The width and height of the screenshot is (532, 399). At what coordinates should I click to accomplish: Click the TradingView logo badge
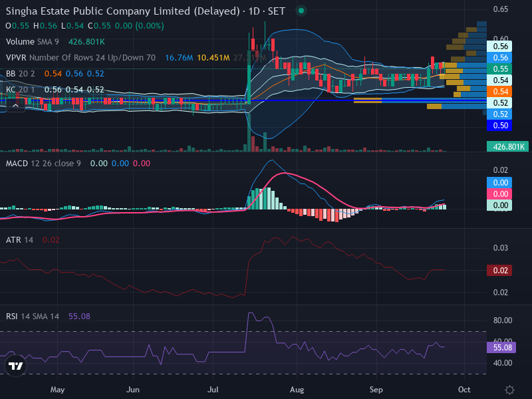tap(15, 366)
